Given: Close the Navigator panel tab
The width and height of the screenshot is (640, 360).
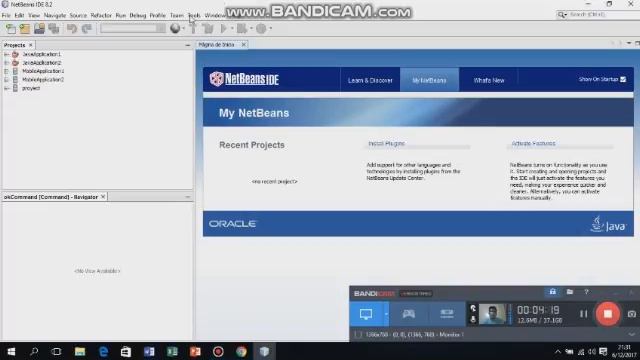Looking at the screenshot, I should (x=103, y=197).
